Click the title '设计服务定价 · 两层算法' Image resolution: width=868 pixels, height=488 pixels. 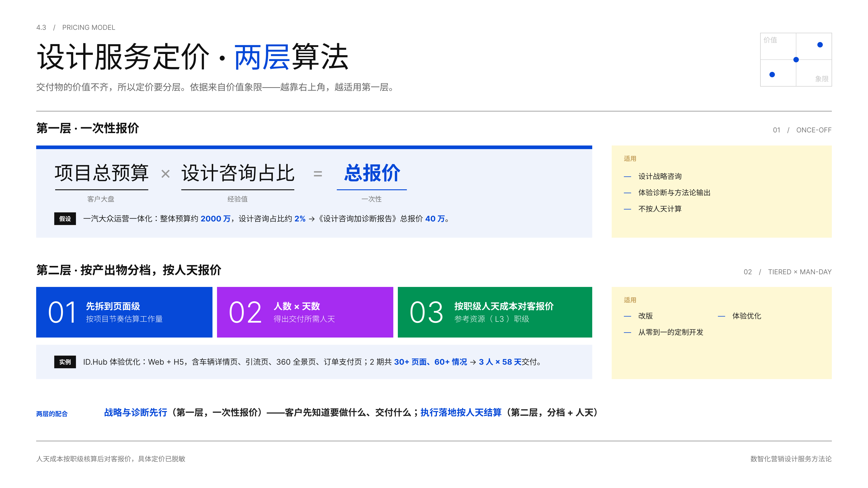(x=192, y=56)
